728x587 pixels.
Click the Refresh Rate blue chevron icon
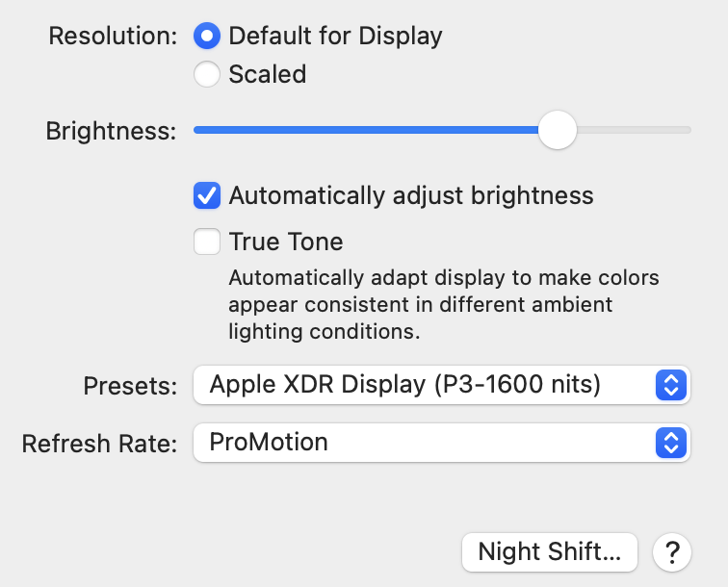pyautogui.click(x=669, y=443)
